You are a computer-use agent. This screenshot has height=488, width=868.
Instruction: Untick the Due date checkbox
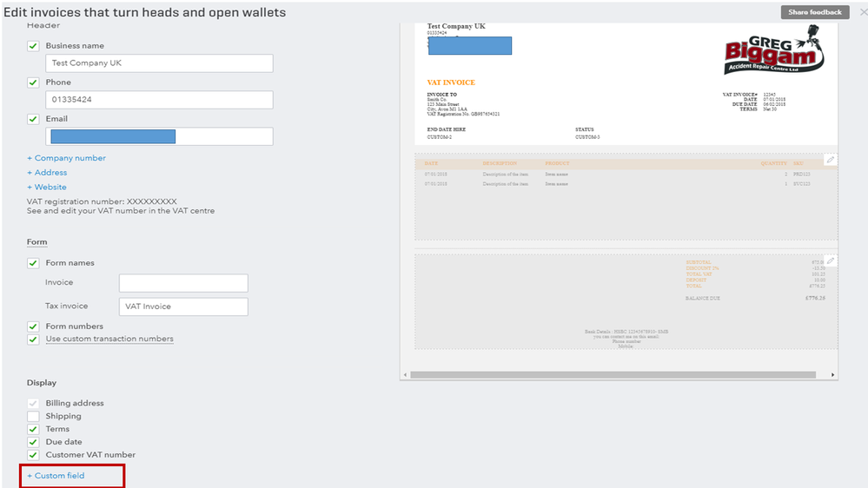33,442
